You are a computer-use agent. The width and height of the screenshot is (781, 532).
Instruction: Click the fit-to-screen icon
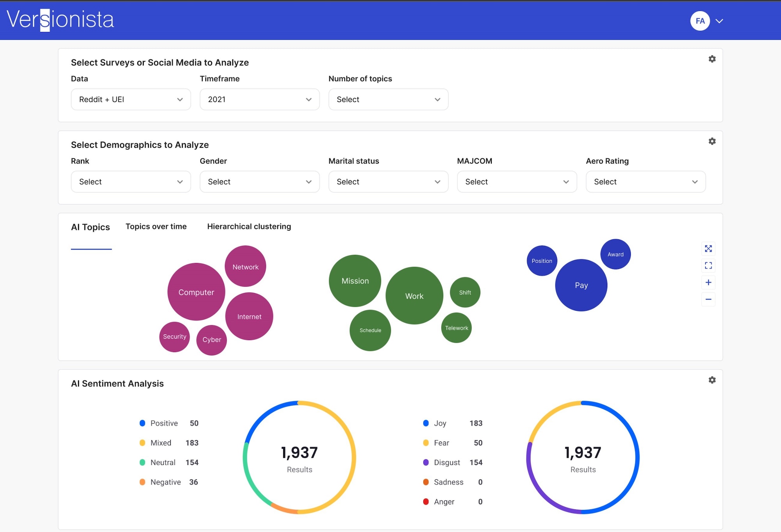[708, 265]
